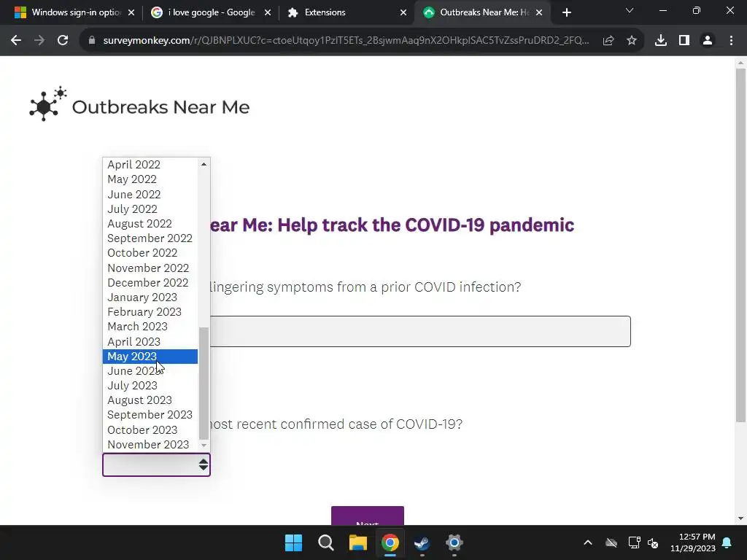The width and height of the screenshot is (747, 560).
Task: Open the Chrome three-dot menu
Action: tap(731, 41)
